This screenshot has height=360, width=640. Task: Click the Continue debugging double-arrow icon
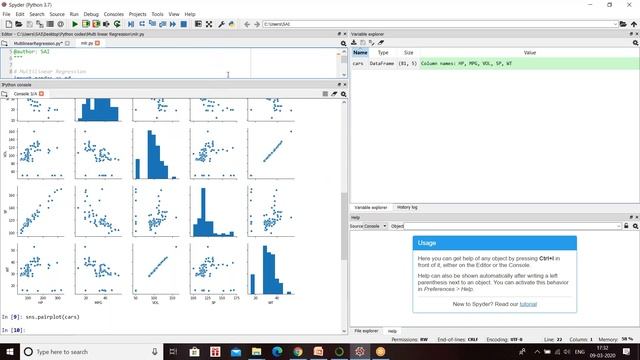coord(173,24)
